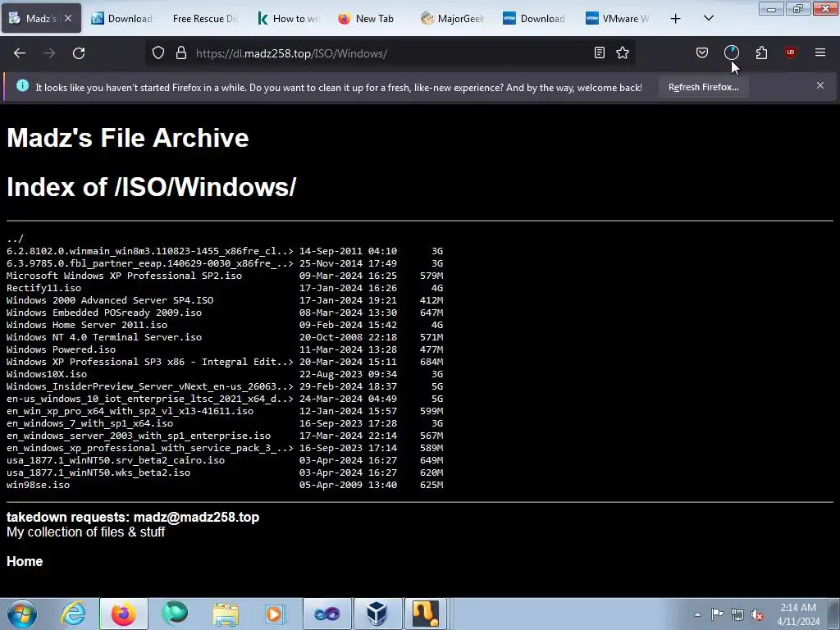
Task: Download Rectify11.iso
Action: tap(44, 288)
